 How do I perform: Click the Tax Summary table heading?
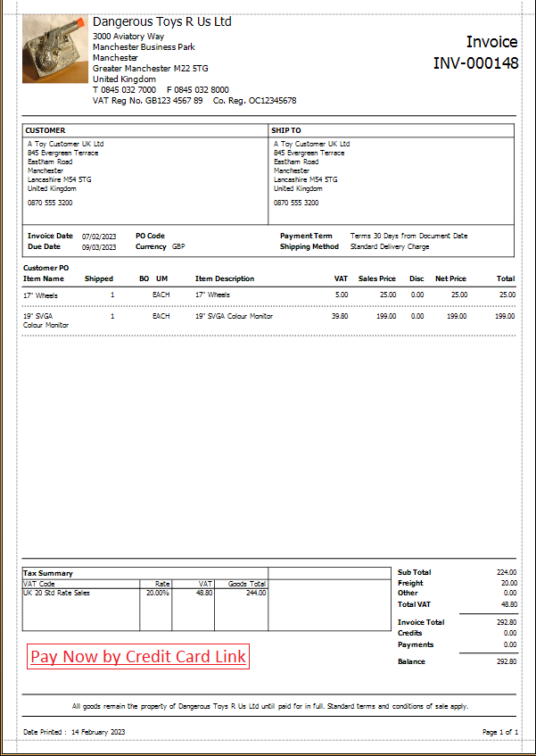pos(49,573)
